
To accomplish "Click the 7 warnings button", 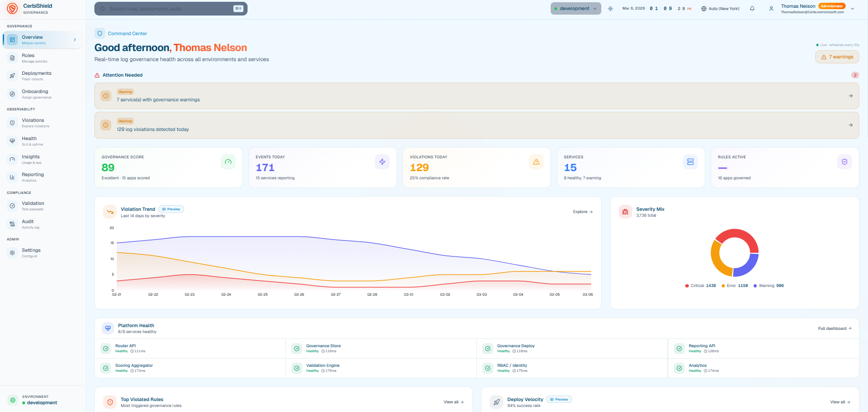I will [837, 57].
